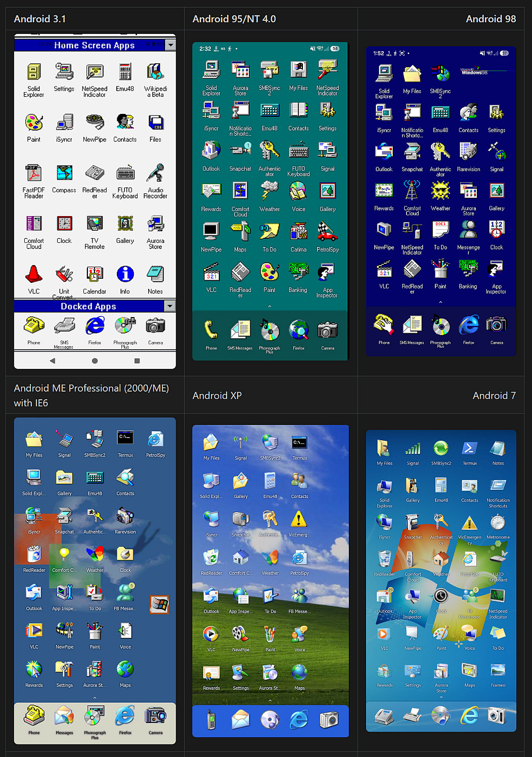Open app drawer chevron in Android 98 screen

click(440, 302)
